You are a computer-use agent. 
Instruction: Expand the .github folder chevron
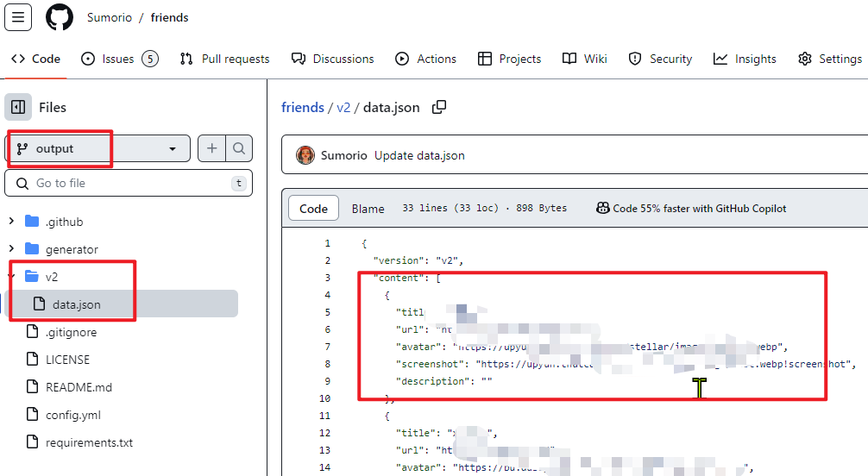coord(11,222)
